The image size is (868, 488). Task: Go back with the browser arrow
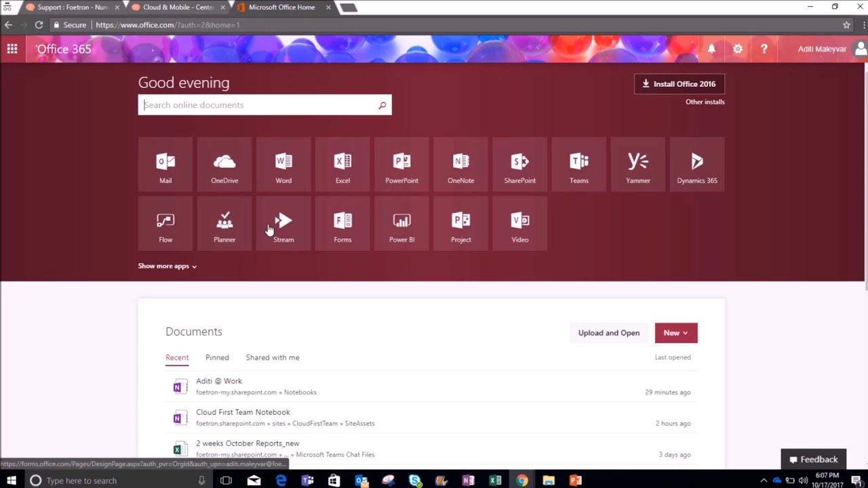(x=8, y=25)
